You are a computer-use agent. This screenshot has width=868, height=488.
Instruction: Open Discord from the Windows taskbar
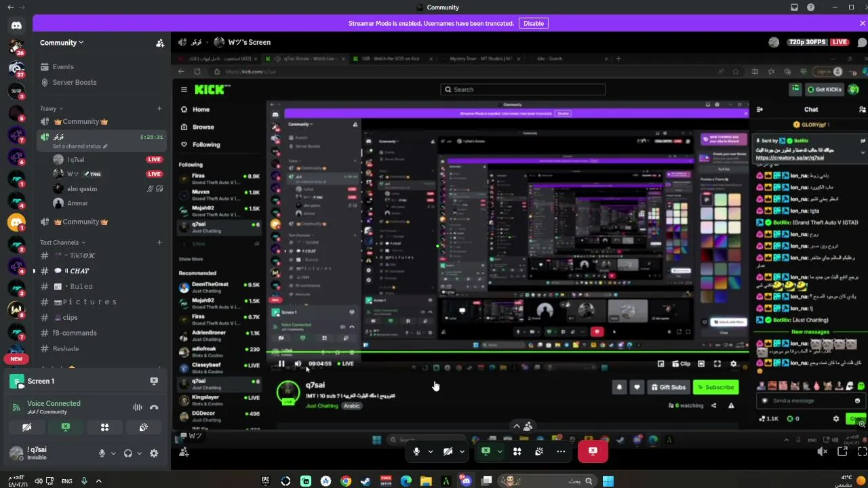tap(466, 481)
